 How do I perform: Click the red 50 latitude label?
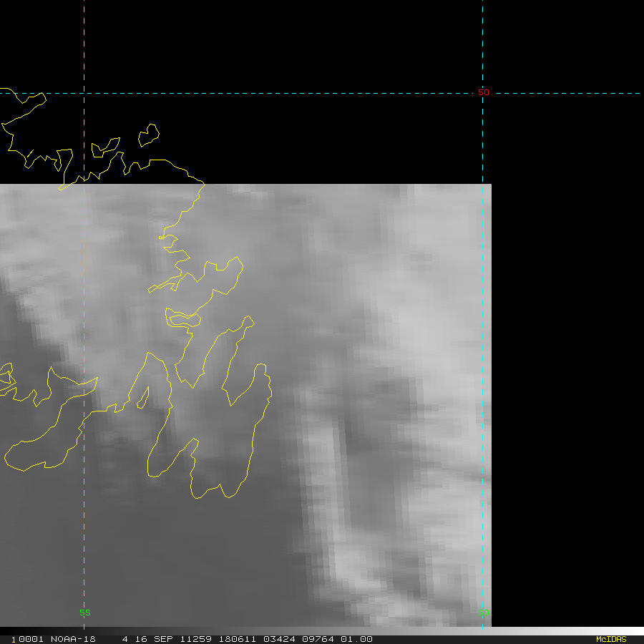click(484, 92)
